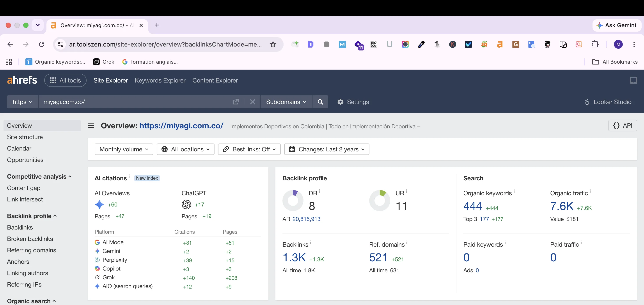
Task: Open the Monthly volume dropdown
Action: pyautogui.click(x=124, y=149)
